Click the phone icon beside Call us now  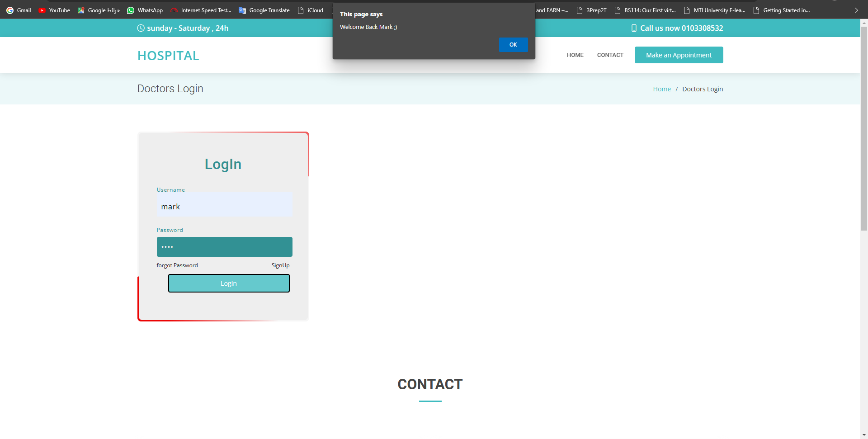click(634, 28)
